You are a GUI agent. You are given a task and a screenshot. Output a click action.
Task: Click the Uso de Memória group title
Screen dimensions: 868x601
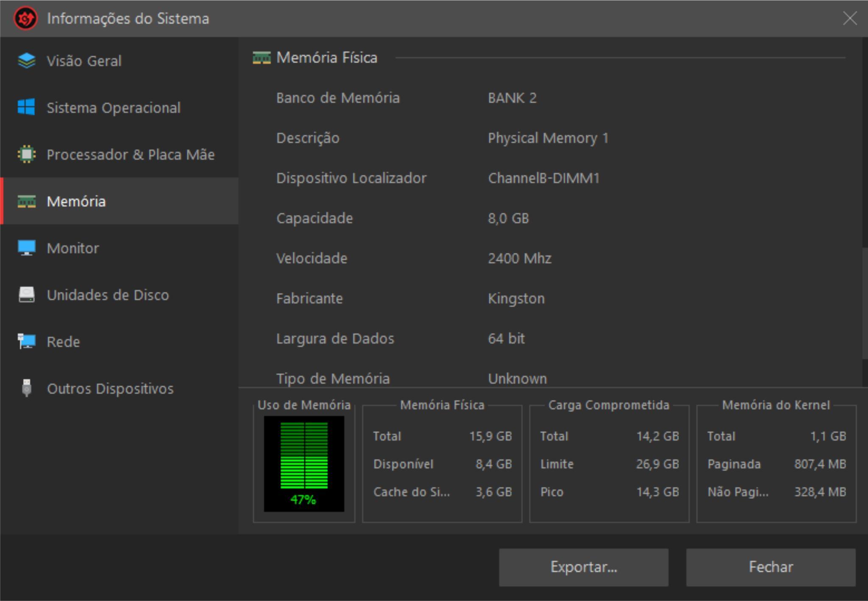tap(304, 405)
